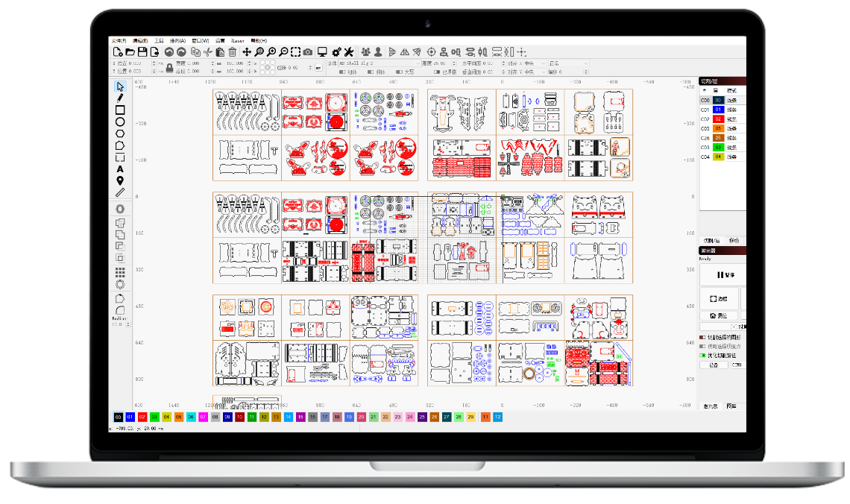
Task: Pick the Draw Lines pencil tool
Action: pyautogui.click(x=120, y=98)
